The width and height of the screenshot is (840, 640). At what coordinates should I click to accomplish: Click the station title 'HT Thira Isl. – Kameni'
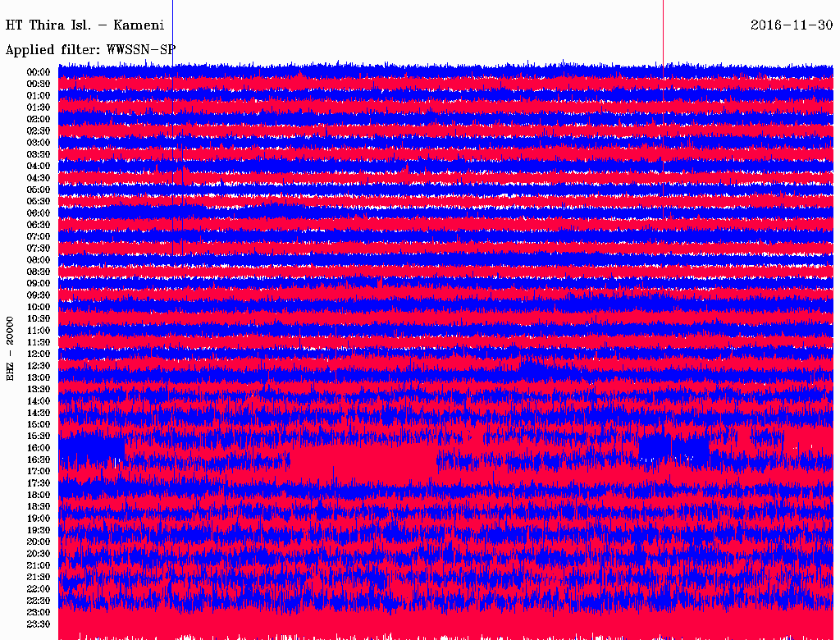(x=84, y=25)
